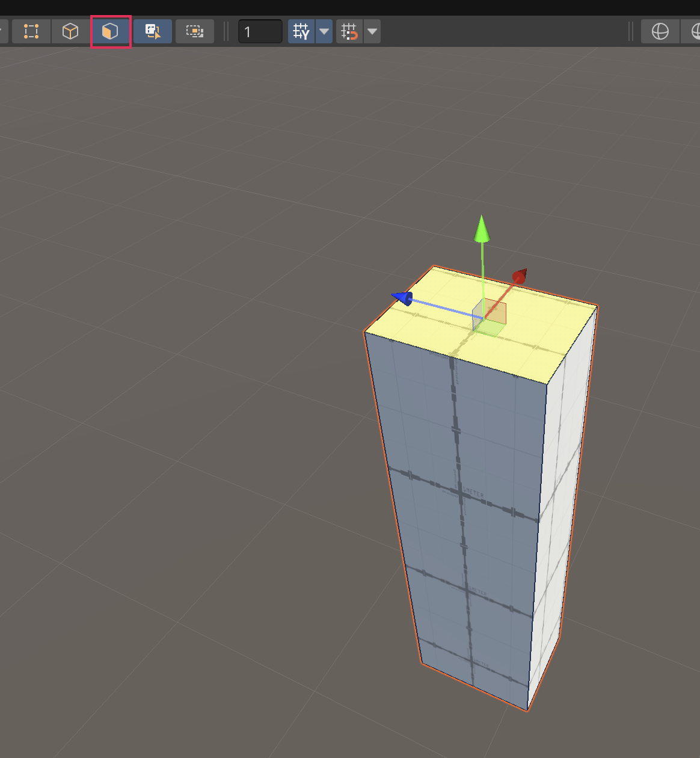Screen dimensions: 700x758
Task: Click the red X-axis gizmo arrow
Action: (519, 276)
